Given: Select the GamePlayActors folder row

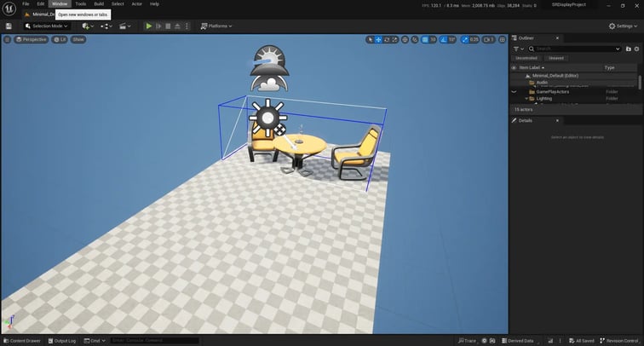Looking at the screenshot, I should [x=575, y=92].
